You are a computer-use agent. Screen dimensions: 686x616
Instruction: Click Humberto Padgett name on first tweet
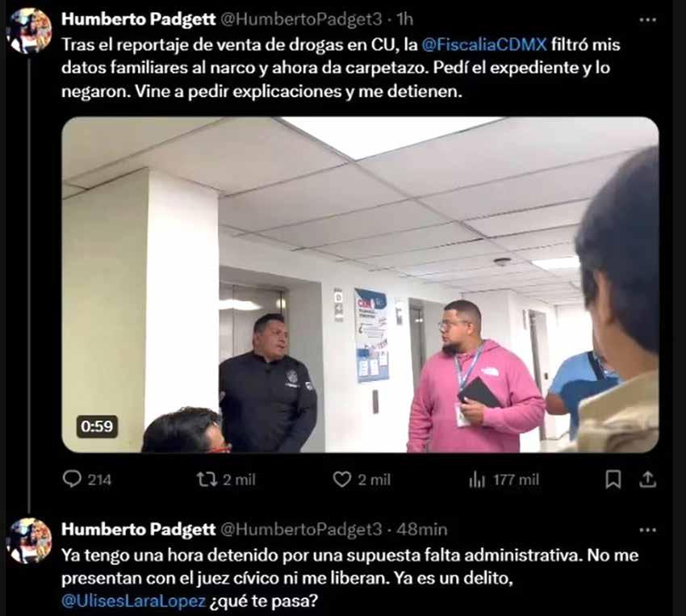(139, 19)
